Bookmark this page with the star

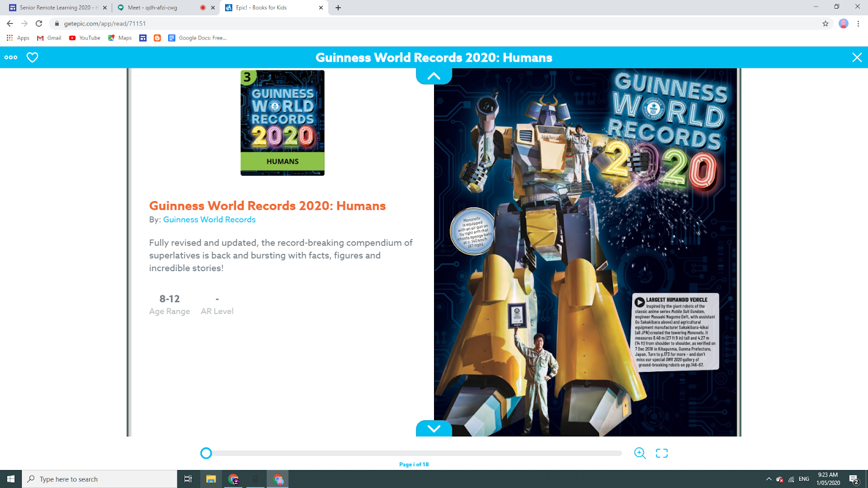tap(825, 23)
